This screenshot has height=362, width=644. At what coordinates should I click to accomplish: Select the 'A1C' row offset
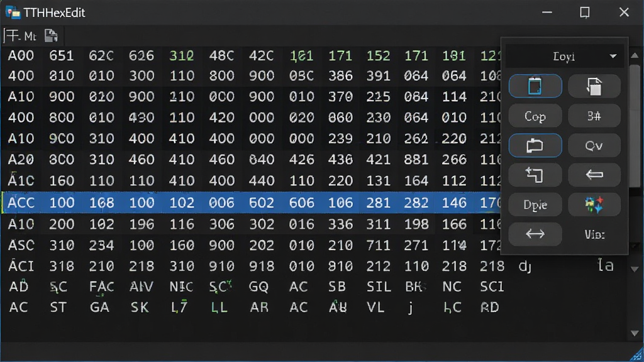coord(21,180)
